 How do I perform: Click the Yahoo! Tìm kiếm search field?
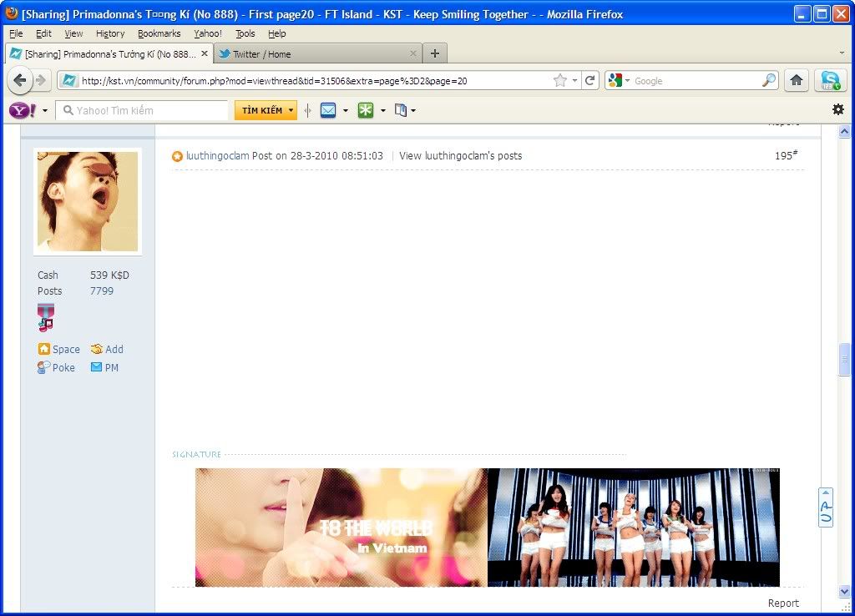[x=142, y=111]
